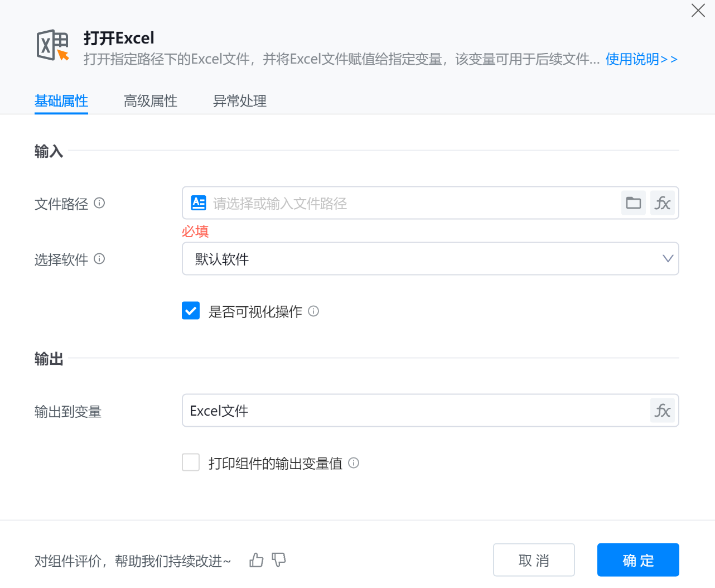Open the 使用说明 link

click(641, 59)
